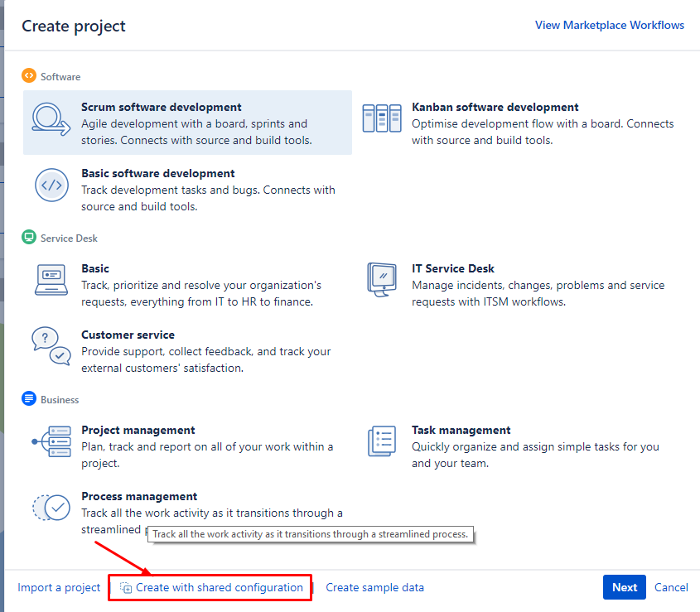
Task: Select the Project management template icon
Action: [51, 441]
